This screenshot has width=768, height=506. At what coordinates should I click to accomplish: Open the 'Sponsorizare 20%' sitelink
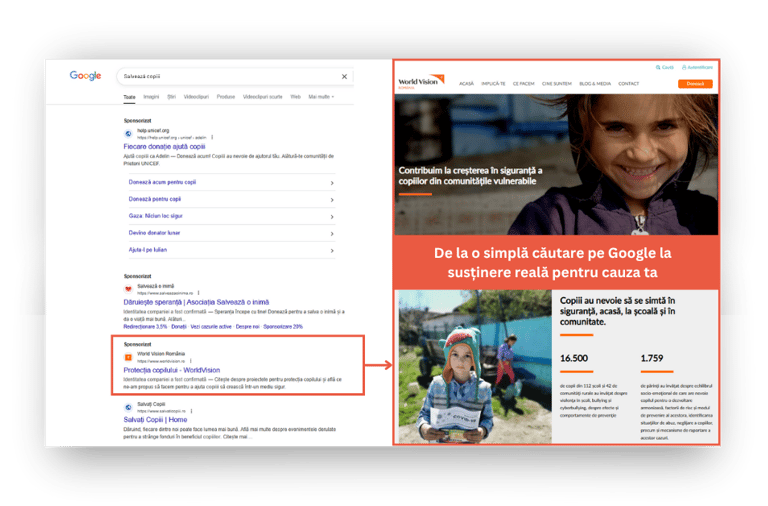tap(283, 327)
